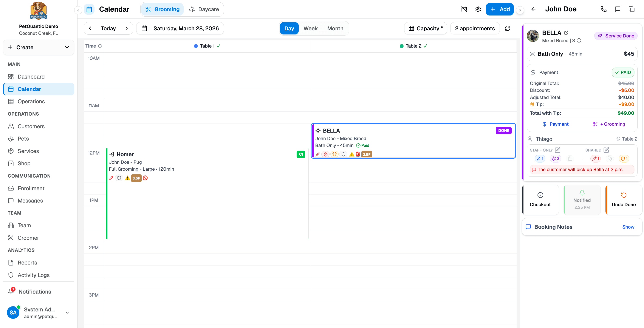Viewport: 644px width, 328px height.
Task: Open Operations in the sidebar
Action: point(39,101)
